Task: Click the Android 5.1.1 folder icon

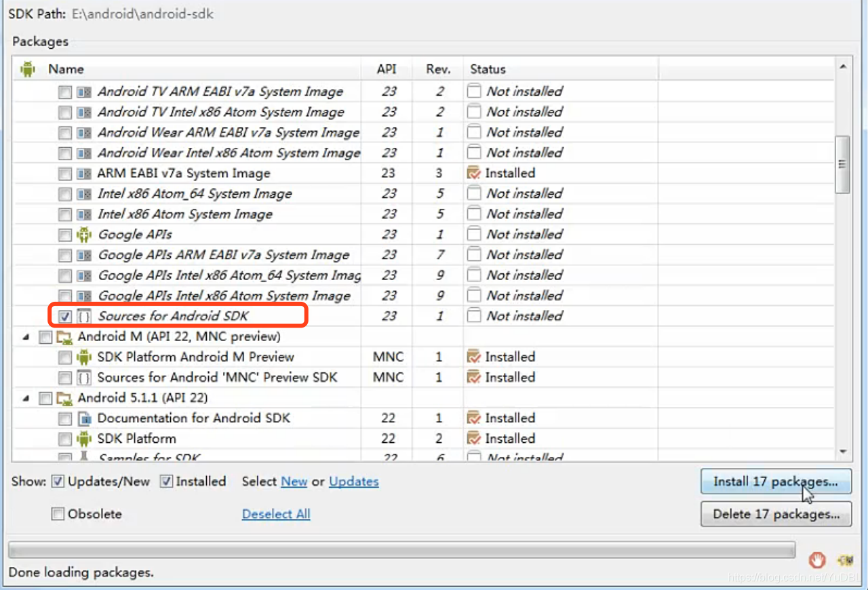Action: pyautogui.click(x=64, y=398)
